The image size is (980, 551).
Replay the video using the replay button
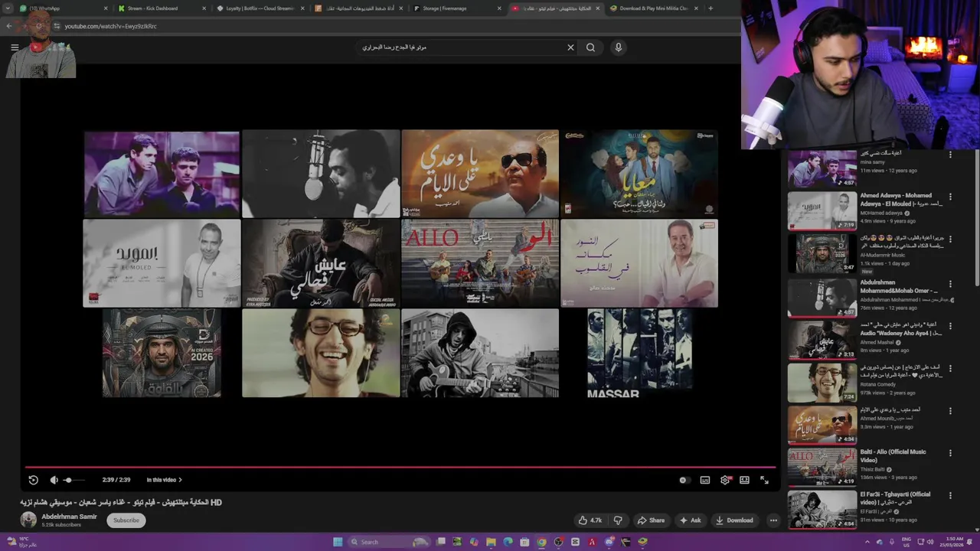pyautogui.click(x=33, y=480)
